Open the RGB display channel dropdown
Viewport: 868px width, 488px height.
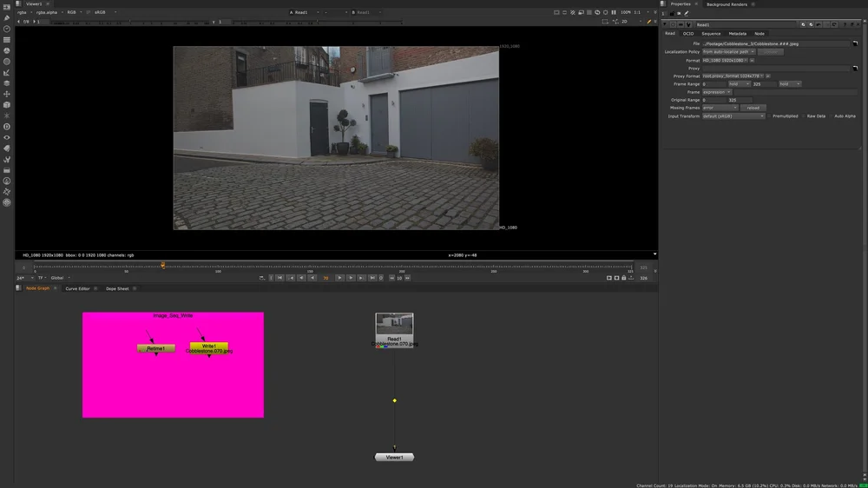(x=75, y=12)
